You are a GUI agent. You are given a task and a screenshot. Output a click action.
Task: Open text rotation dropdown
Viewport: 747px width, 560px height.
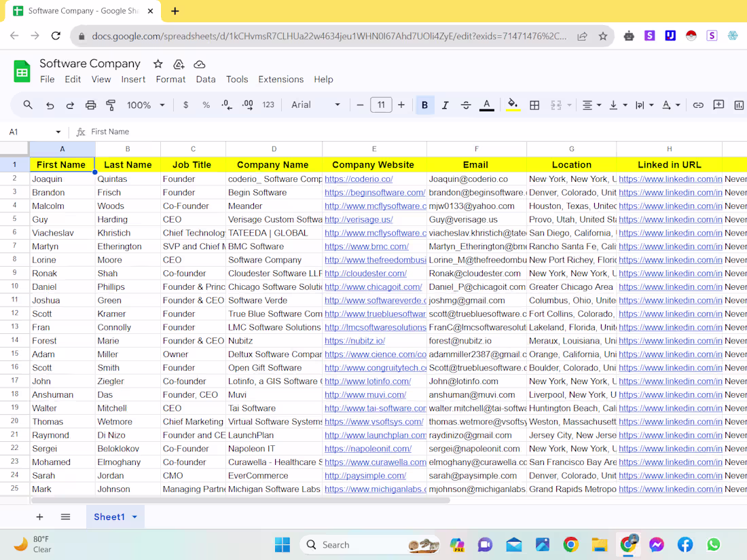[x=671, y=105]
